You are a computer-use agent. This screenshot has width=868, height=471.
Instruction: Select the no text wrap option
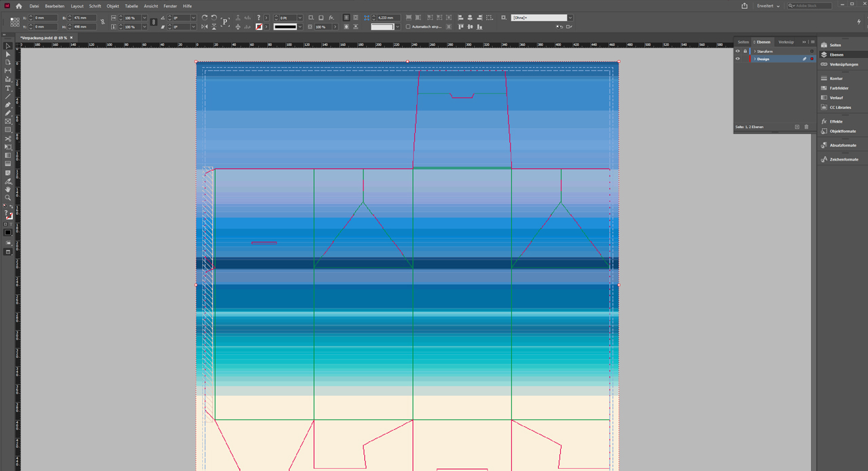point(347,18)
